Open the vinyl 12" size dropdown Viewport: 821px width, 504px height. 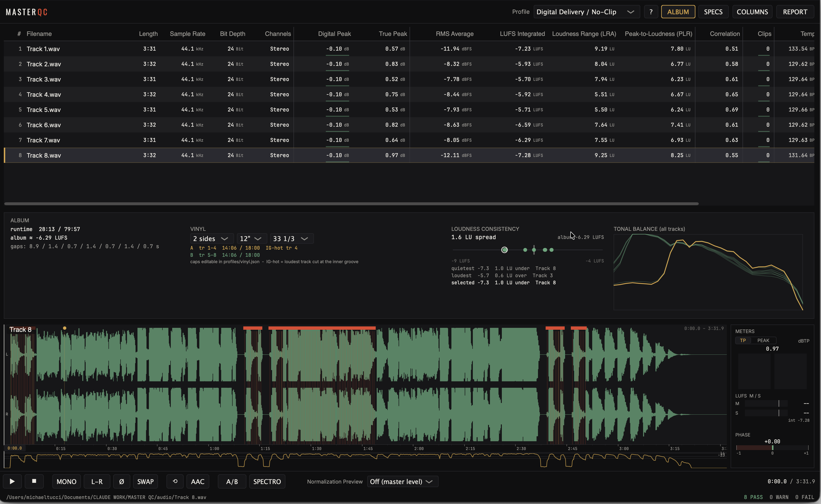point(251,239)
